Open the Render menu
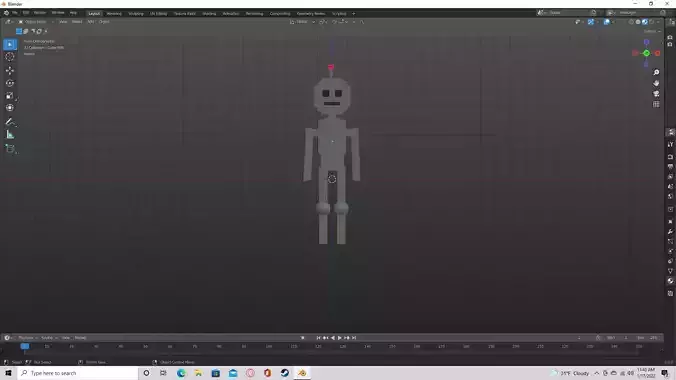This screenshot has height=380, width=676. pos(40,13)
